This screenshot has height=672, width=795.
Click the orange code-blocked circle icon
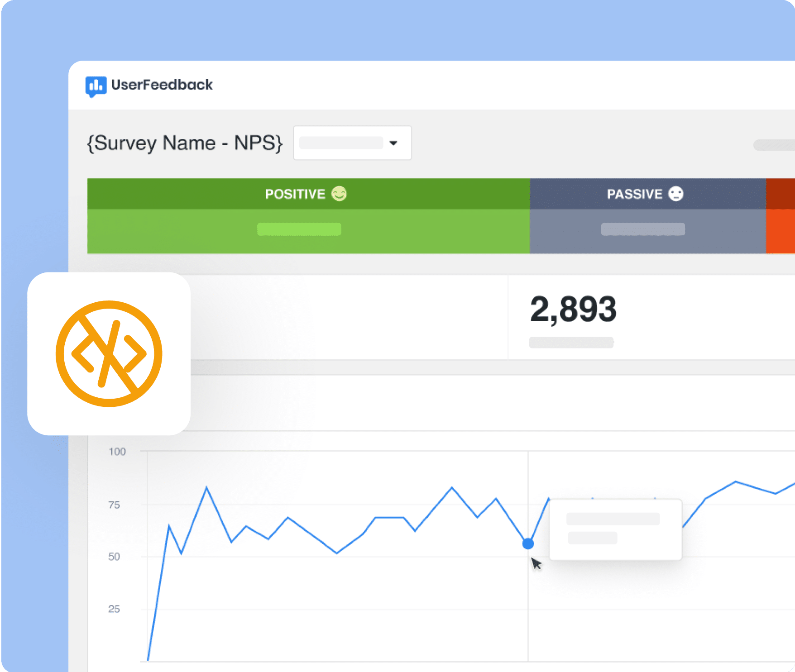pyautogui.click(x=109, y=354)
